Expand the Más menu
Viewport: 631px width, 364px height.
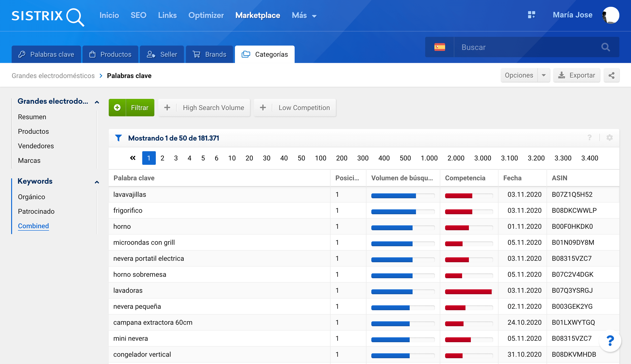[x=304, y=16]
